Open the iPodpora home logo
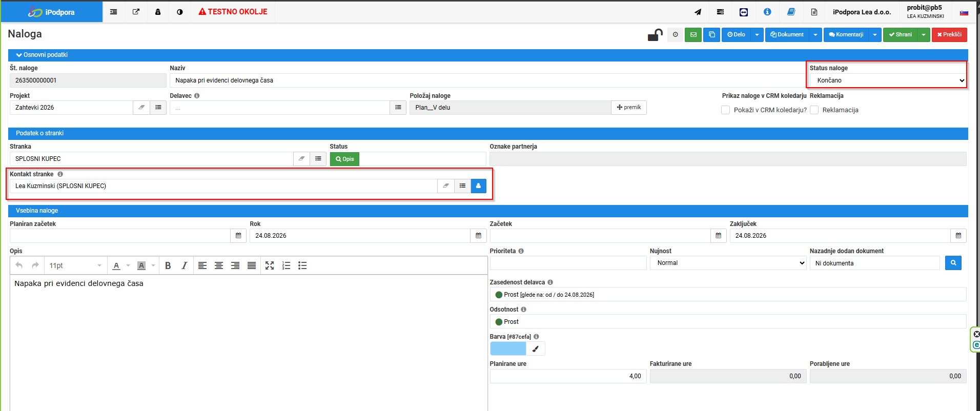 click(x=51, y=12)
